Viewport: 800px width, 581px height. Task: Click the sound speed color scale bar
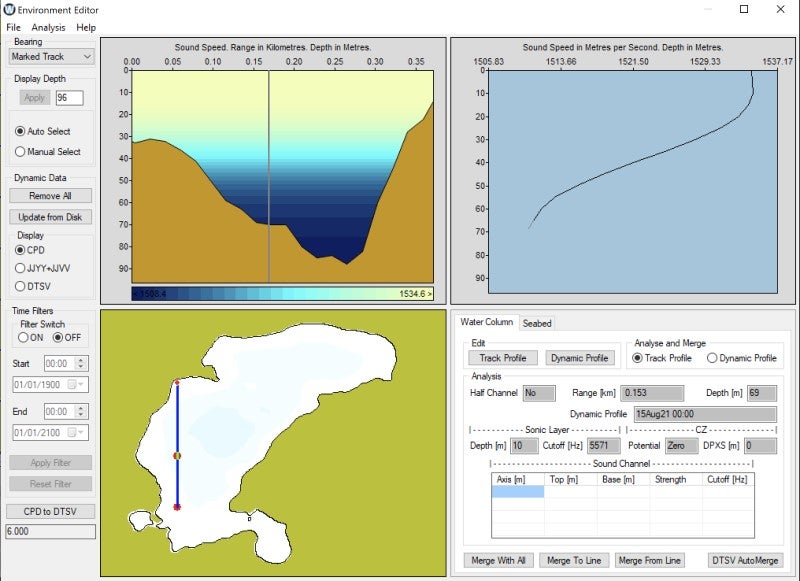[x=282, y=294]
